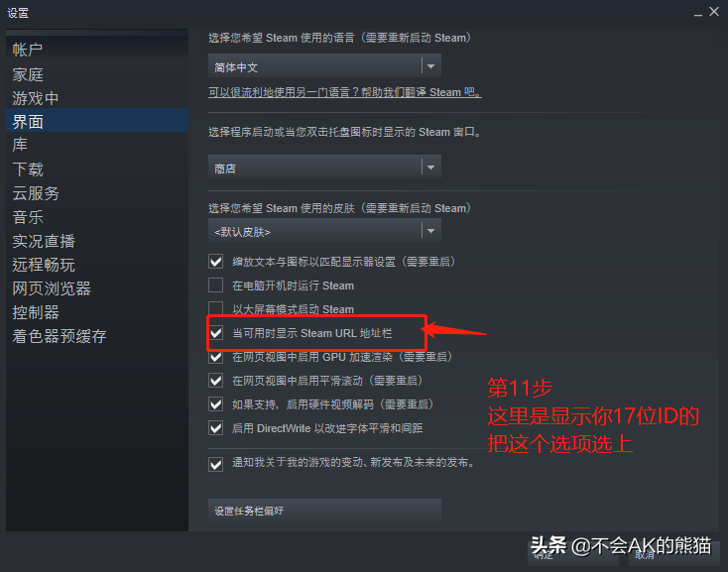Uncheck the GPU 加速渲染 option
The image size is (728, 572).
click(216, 357)
